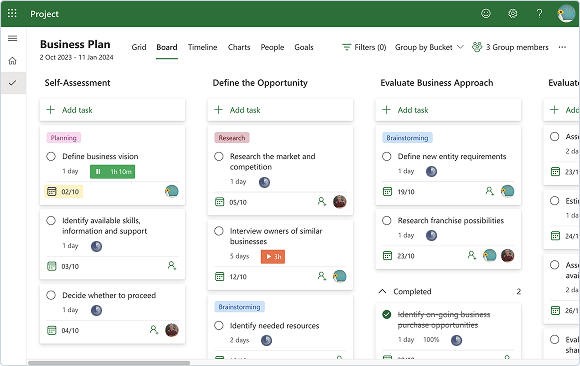This screenshot has width=580, height=366.
Task: Select the Board tab
Action: coord(167,47)
